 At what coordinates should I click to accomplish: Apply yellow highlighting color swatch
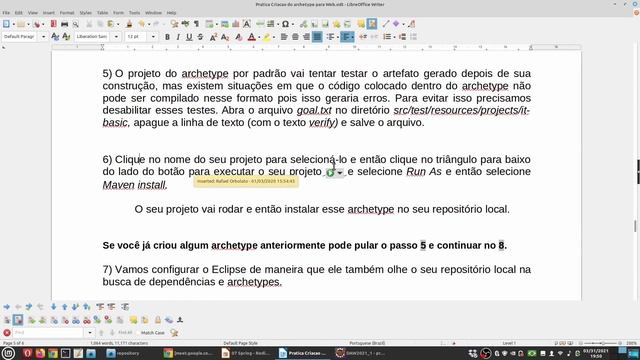tap(267, 37)
